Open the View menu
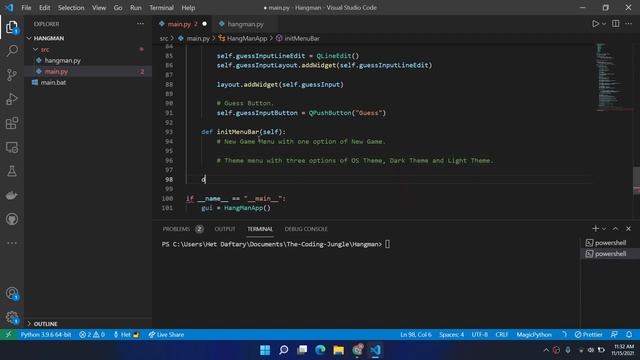 click(99, 8)
